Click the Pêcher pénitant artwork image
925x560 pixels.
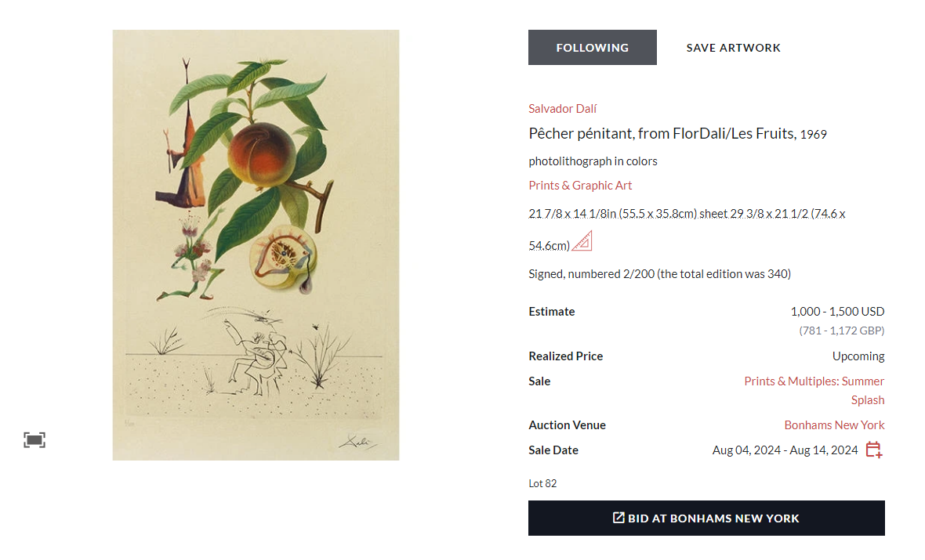256,244
